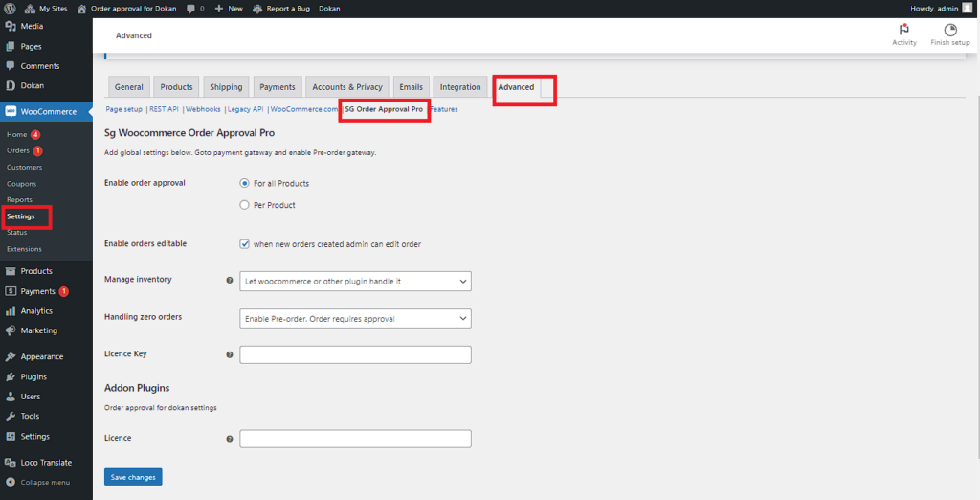This screenshot has width=980, height=500.
Task: Click help icon next to Manage inventory
Action: pyautogui.click(x=230, y=281)
